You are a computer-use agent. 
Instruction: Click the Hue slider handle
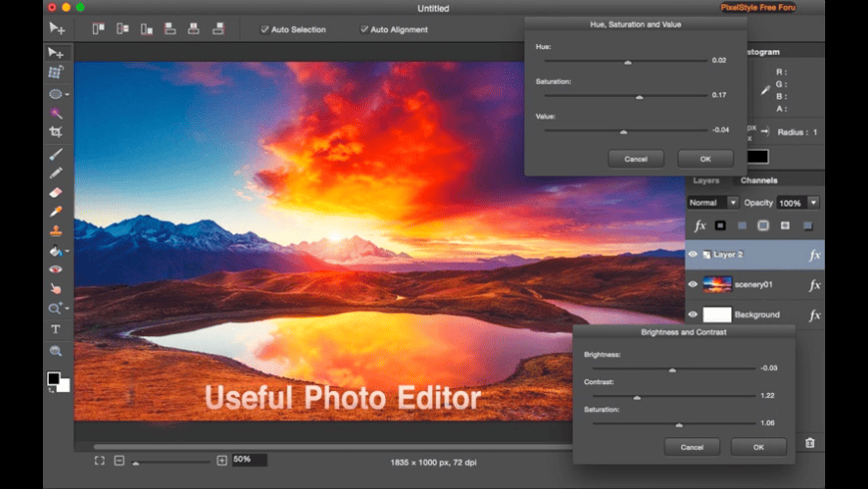point(628,62)
